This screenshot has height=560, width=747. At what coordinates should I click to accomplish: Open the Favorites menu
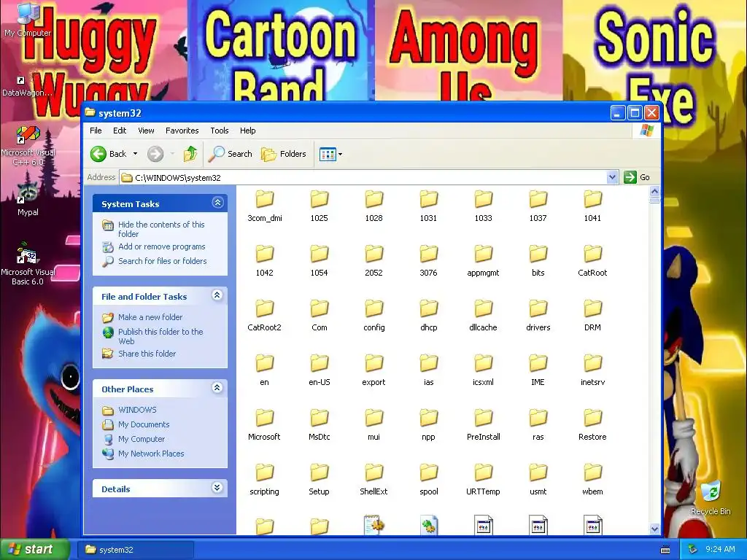pyautogui.click(x=182, y=131)
